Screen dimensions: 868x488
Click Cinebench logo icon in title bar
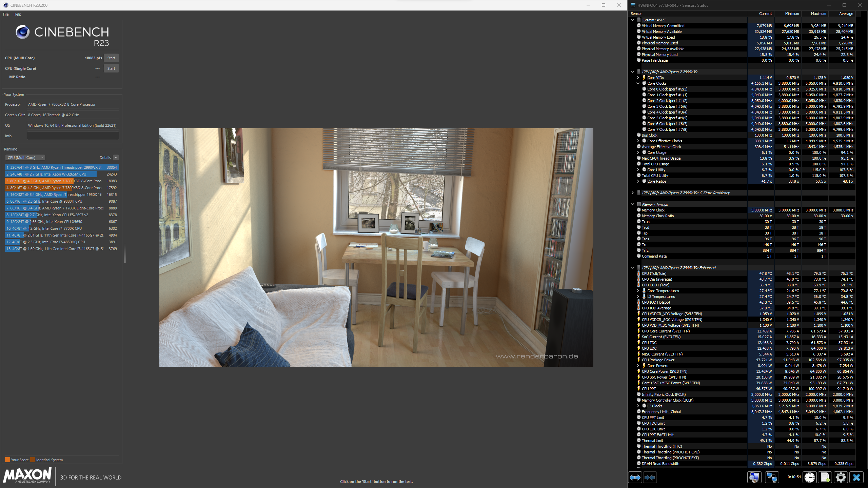coord(5,5)
